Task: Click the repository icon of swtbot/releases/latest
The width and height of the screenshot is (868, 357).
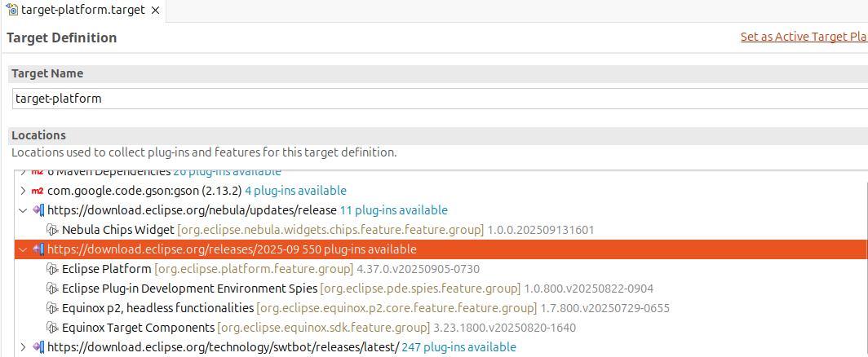Action: (x=38, y=347)
